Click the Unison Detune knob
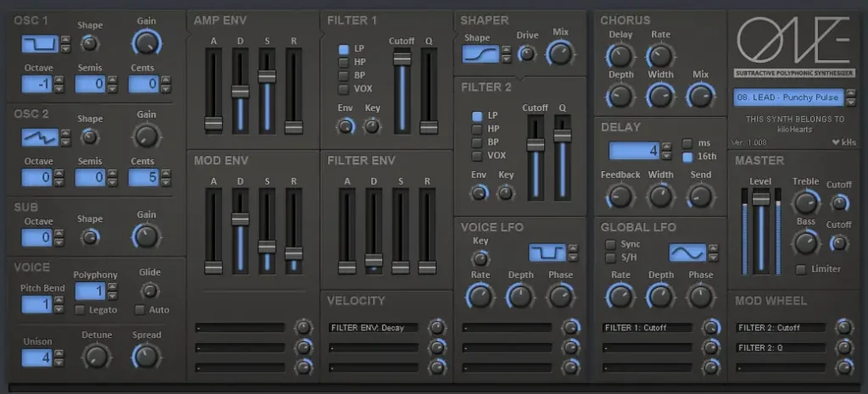The height and width of the screenshot is (394, 868). click(x=97, y=356)
